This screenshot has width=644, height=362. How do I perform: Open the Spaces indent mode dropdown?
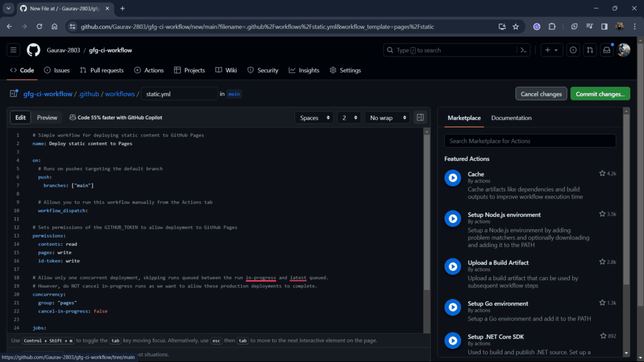[314, 118]
